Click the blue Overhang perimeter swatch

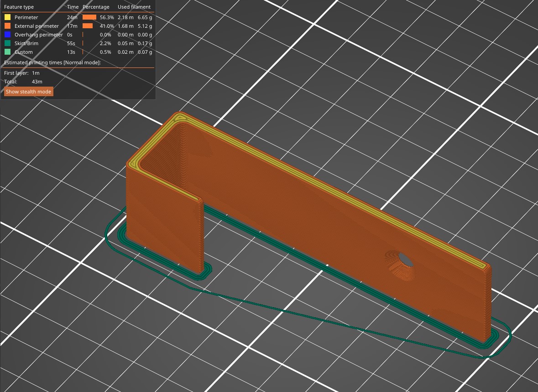click(8, 35)
